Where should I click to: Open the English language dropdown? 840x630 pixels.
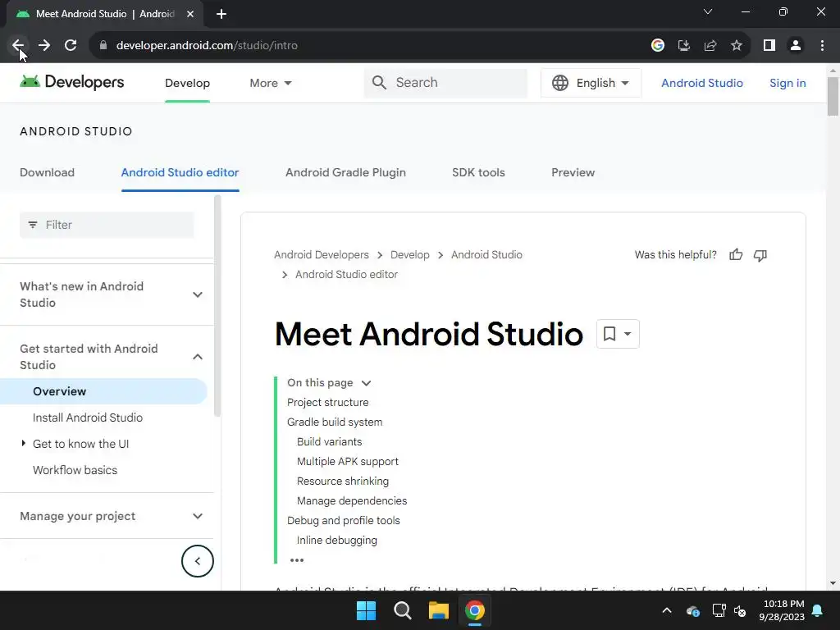coord(591,83)
